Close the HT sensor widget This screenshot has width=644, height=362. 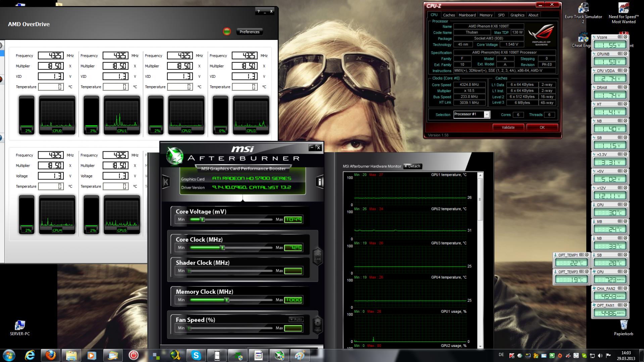(625, 104)
